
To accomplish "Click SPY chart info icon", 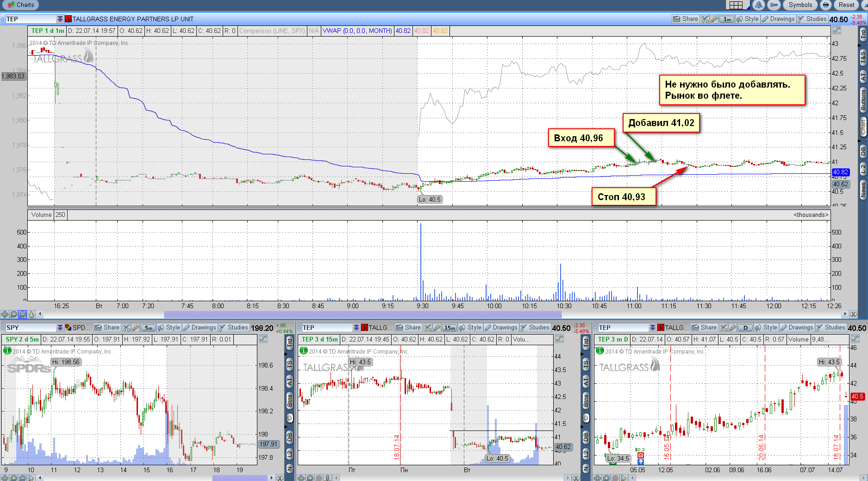I will click(x=7, y=351).
